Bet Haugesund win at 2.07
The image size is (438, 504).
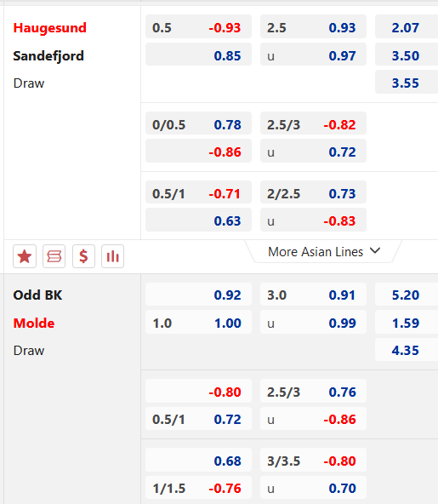pos(407,26)
